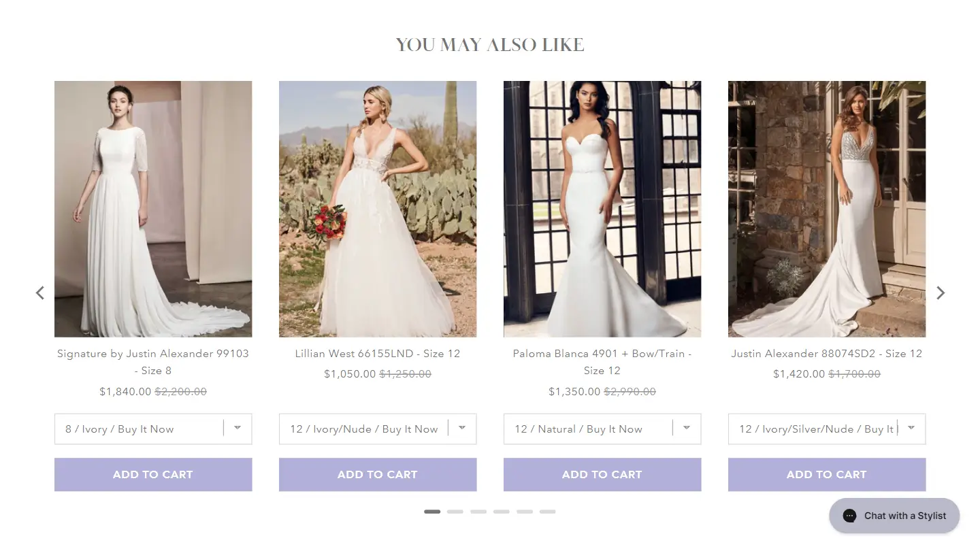Add Justin Alexander 88074SD2 to cart
Image resolution: width=980 pixels, height=551 pixels.
[x=827, y=474]
